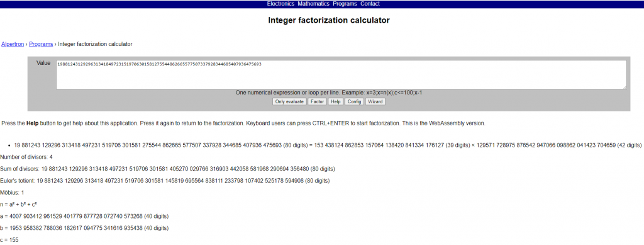This screenshot has height=245, width=644.
Task: Click breadcrumb text Integer factorization calculator
Action: coord(96,44)
